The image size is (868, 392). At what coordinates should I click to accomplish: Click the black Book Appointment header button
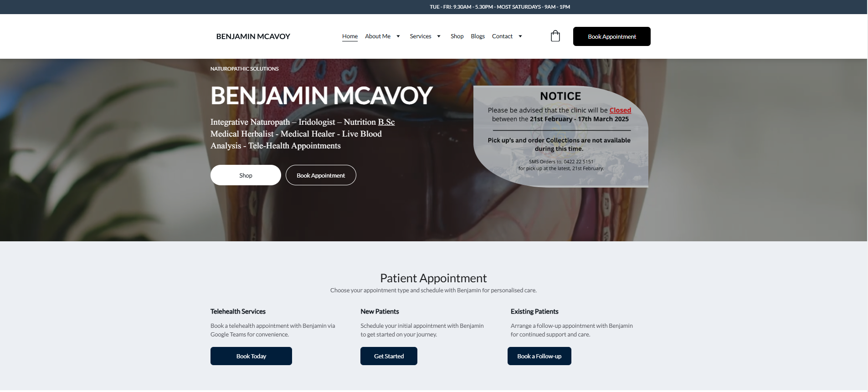point(612,36)
